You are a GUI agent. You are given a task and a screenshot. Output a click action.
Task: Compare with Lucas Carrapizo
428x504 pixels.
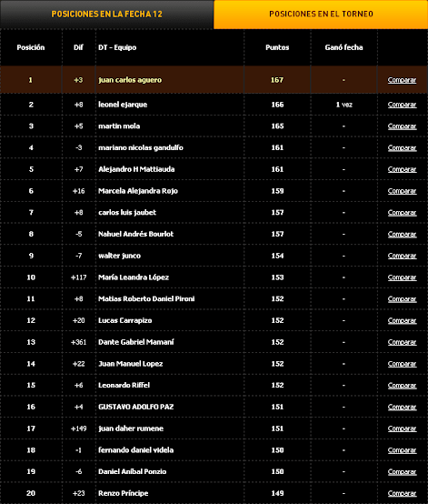402,320
